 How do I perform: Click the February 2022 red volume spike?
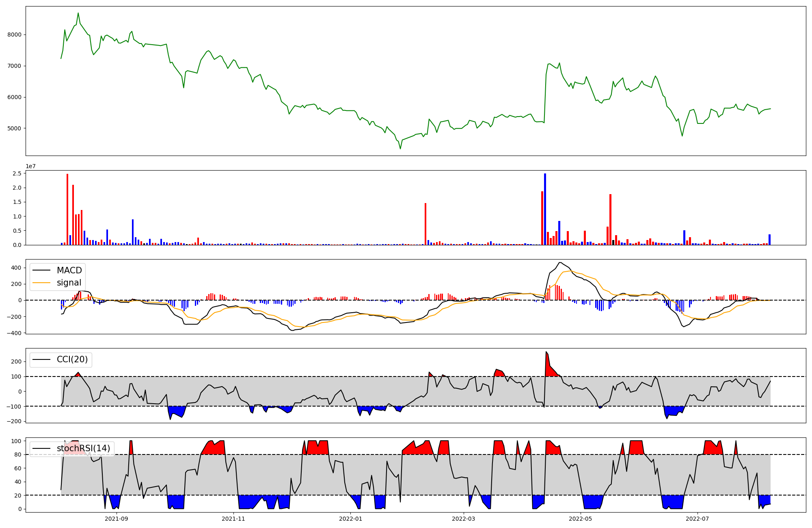click(x=425, y=224)
